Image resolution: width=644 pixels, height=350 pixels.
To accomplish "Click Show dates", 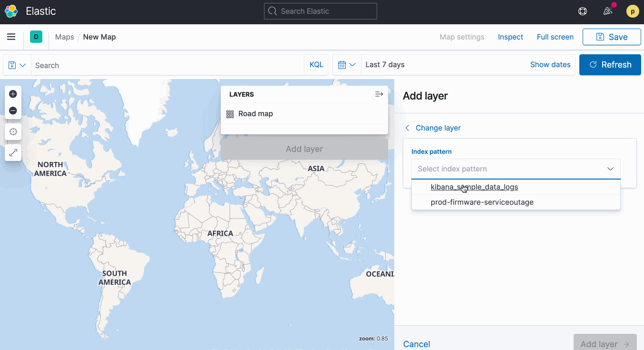I will (550, 65).
